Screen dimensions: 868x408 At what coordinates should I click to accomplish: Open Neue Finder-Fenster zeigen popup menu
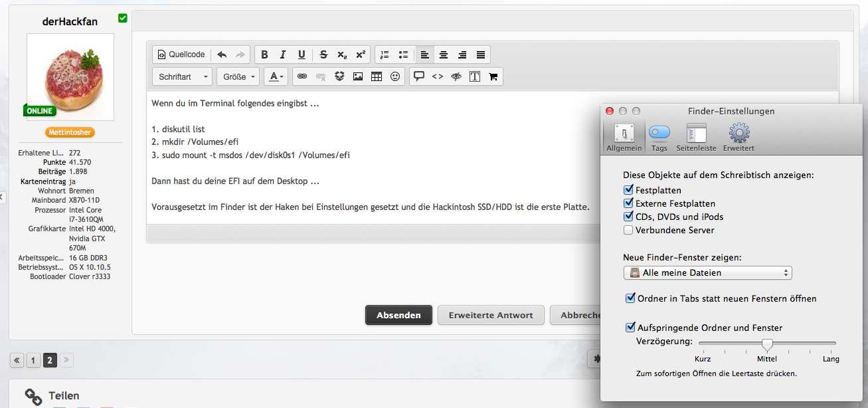tap(708, 272)
